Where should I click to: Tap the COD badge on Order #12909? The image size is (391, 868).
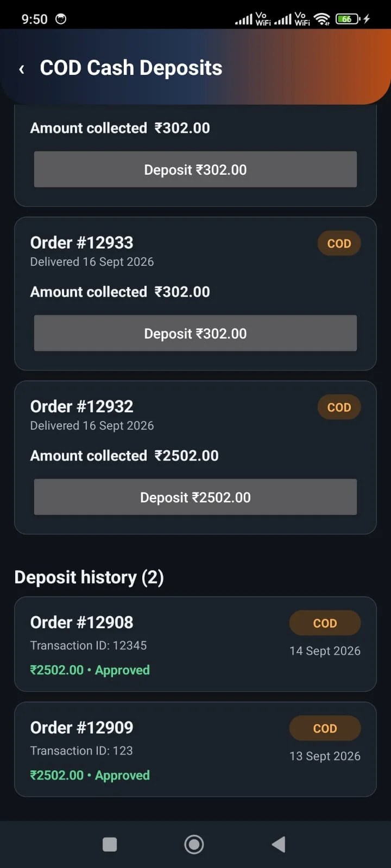(x=325, y=729)
